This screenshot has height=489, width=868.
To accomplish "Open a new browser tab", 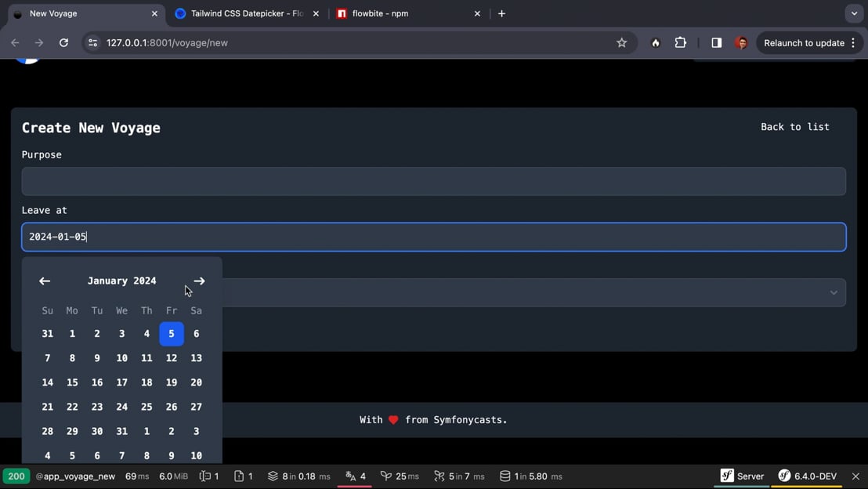I will (x=501, y=13).
